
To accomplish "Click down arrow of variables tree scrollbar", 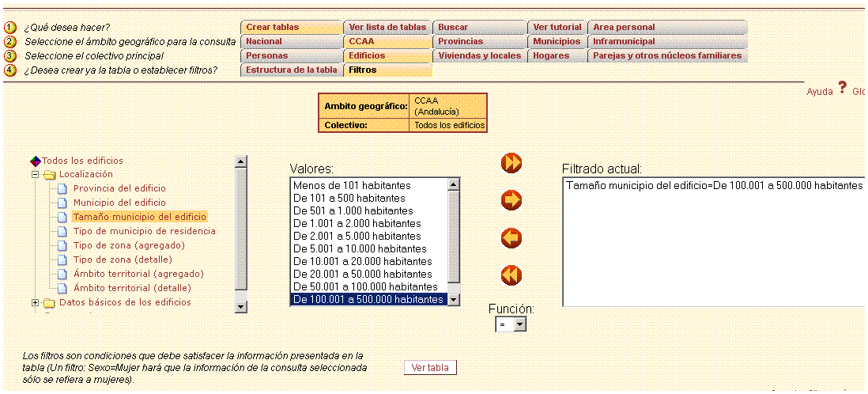I will pyautogui.click(x=241, y=306).
